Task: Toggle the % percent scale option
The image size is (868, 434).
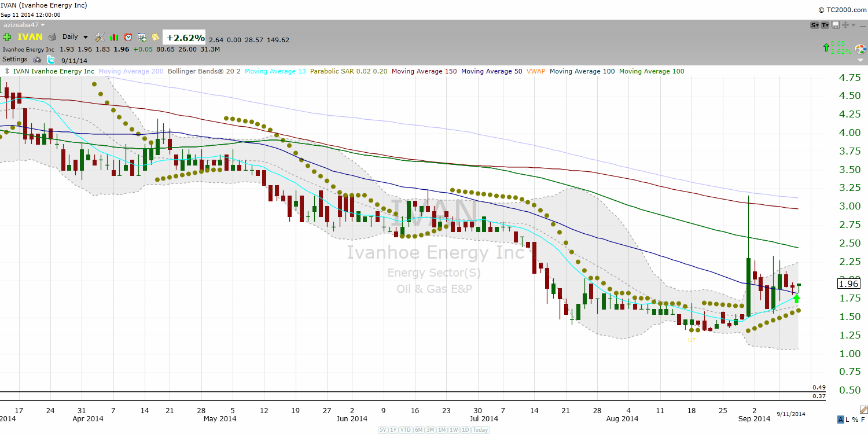Action: coord(854,420)
